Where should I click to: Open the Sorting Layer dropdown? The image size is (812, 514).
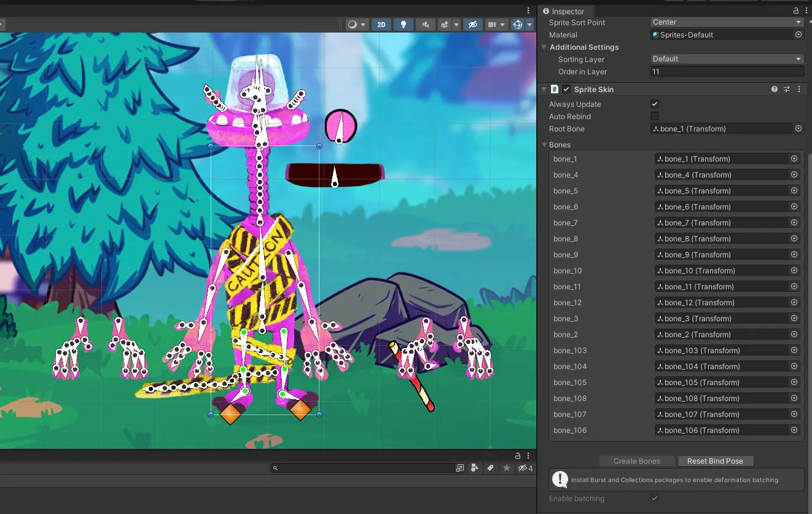coord(727,59)
